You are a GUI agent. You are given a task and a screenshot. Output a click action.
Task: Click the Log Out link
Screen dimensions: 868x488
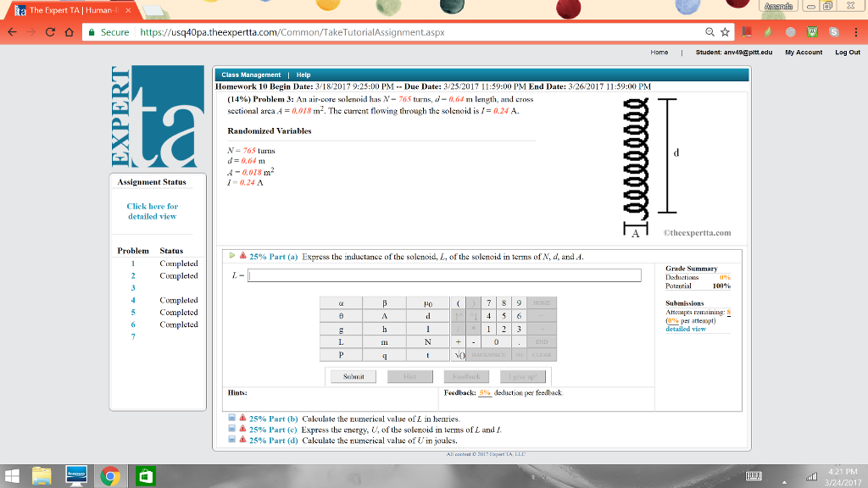point(847,52)
